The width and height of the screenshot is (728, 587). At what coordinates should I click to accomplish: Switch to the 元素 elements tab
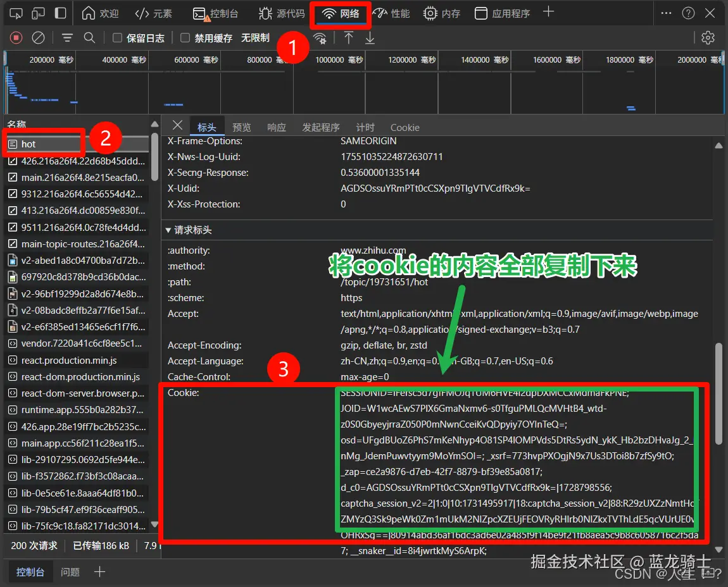pyautogui.click(x=154, y=13)
